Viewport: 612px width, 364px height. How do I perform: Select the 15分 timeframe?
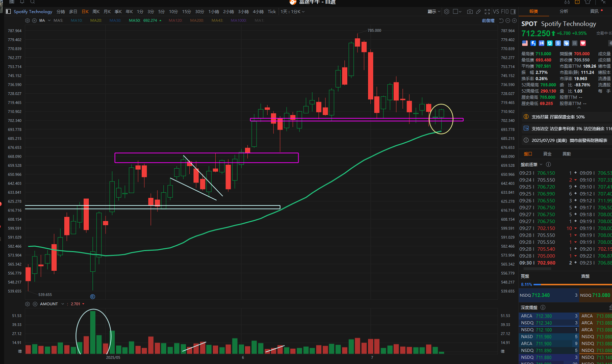(187, 11)
